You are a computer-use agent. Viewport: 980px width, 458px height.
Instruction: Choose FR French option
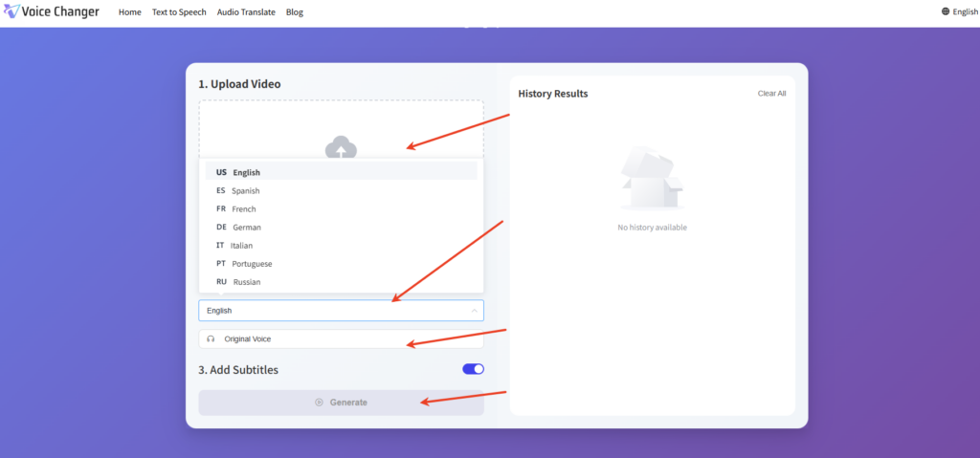tap(342, 208)
